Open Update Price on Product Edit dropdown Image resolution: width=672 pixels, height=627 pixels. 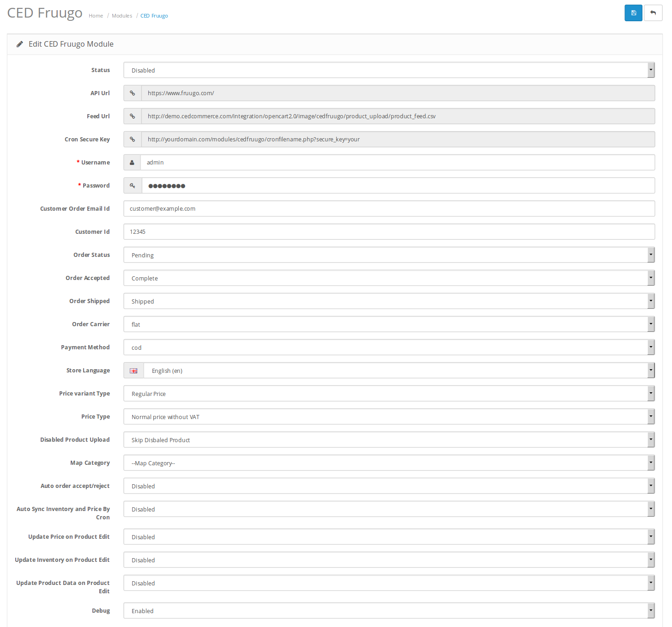tap(389, 536)
